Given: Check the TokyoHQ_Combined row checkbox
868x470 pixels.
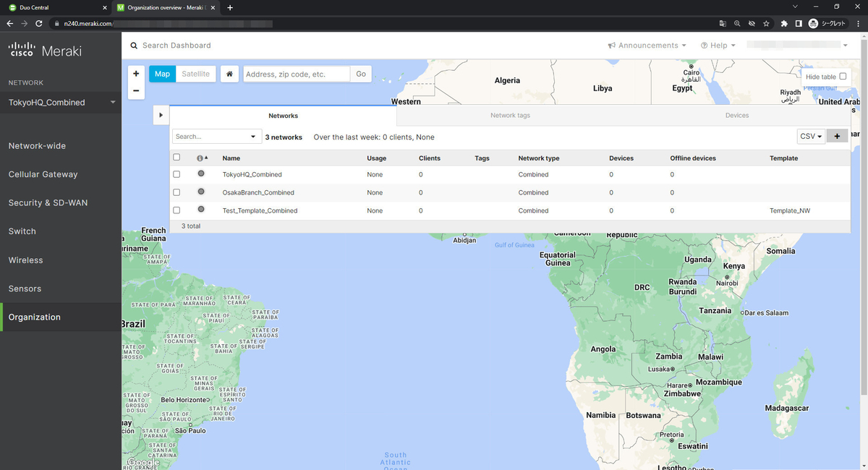Looking at the screenshot, I should pyautogui.click(x=176, y=174).
